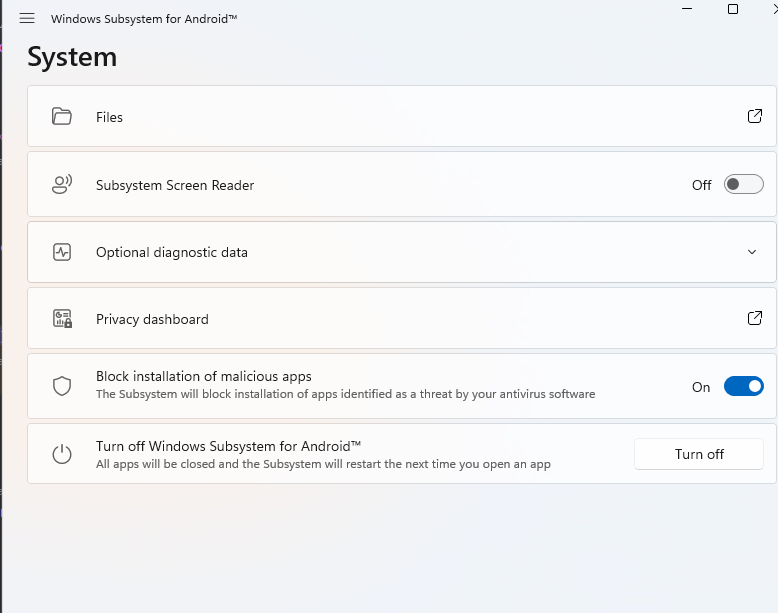Click Block installation of malicious apps text

[203, 376]
